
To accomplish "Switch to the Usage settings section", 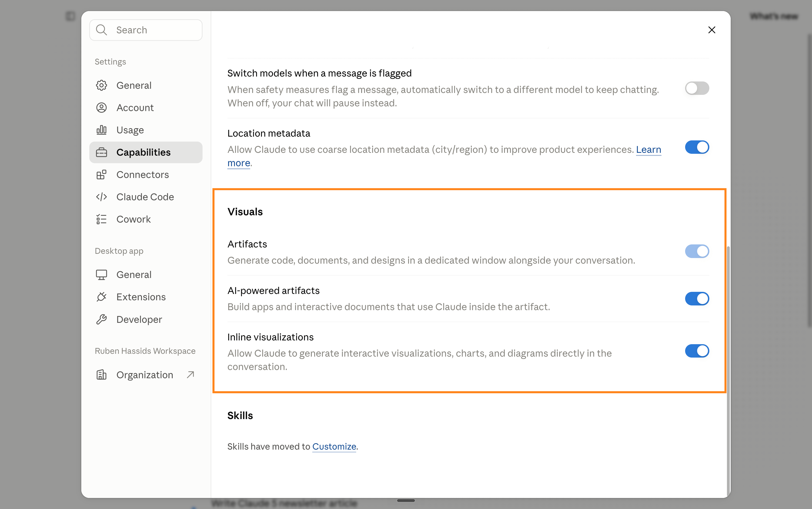I will [146, 130].
